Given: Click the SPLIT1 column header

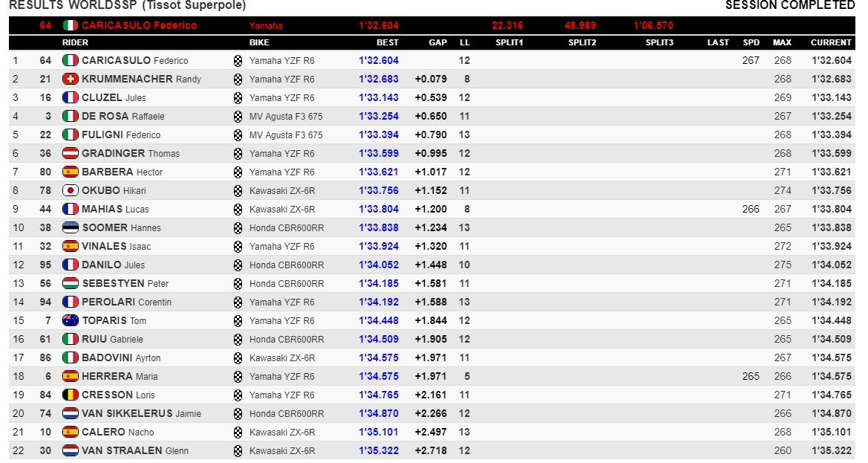Looking at the screenshot, I should (x=509, y=42).
